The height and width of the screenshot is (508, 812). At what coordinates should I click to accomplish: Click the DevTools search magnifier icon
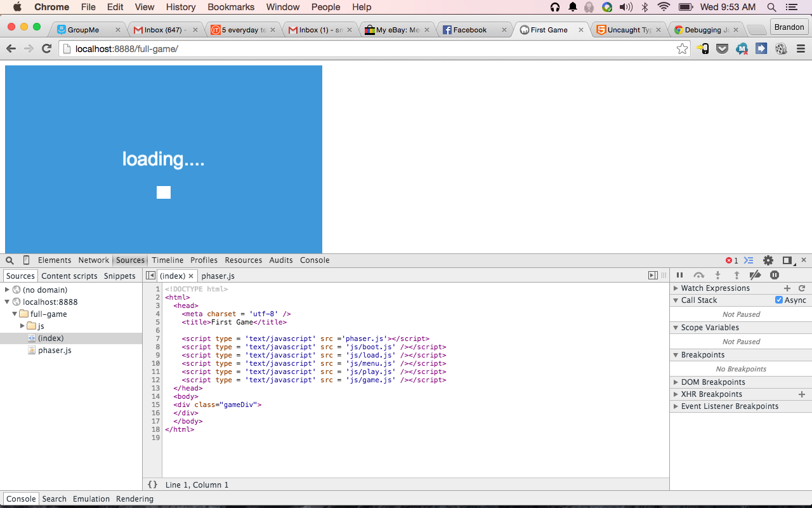(x=10, y=260)
